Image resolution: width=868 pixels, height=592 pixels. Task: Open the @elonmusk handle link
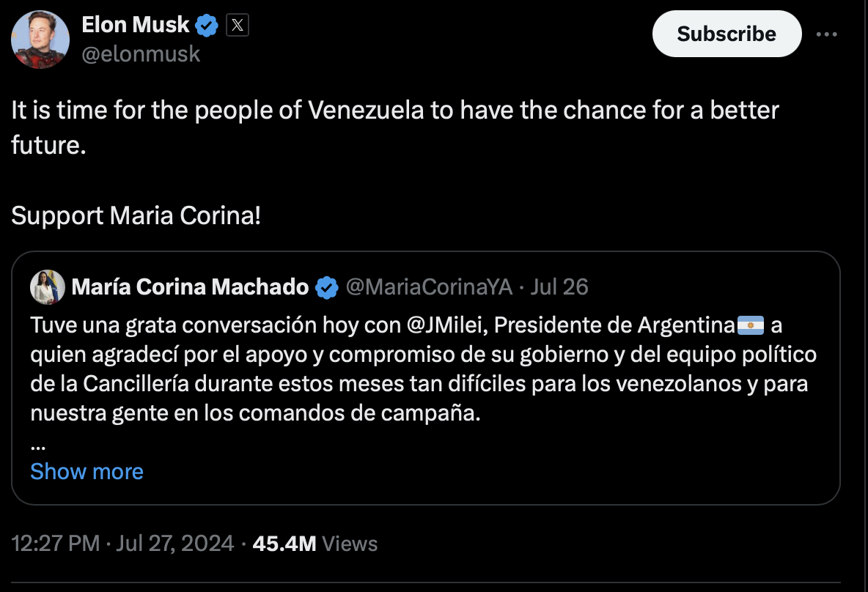[141, 54]
